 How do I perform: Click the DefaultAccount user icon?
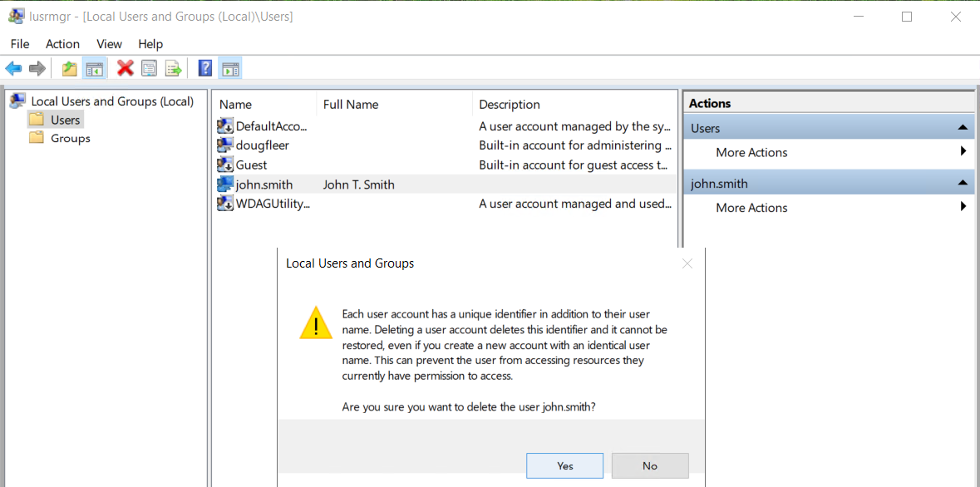225,126
